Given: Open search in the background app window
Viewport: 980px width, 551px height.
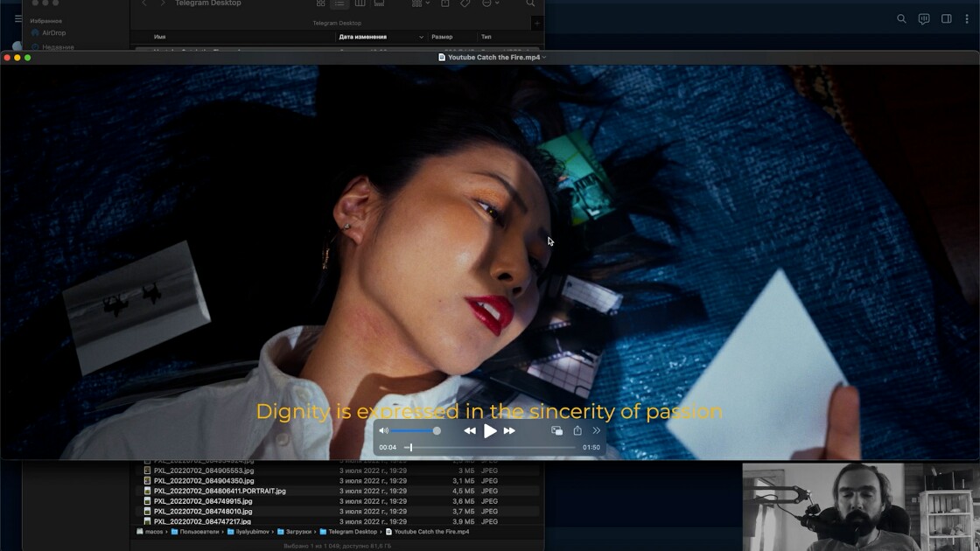Looking at the screenshot, I should tap(901, 18).
